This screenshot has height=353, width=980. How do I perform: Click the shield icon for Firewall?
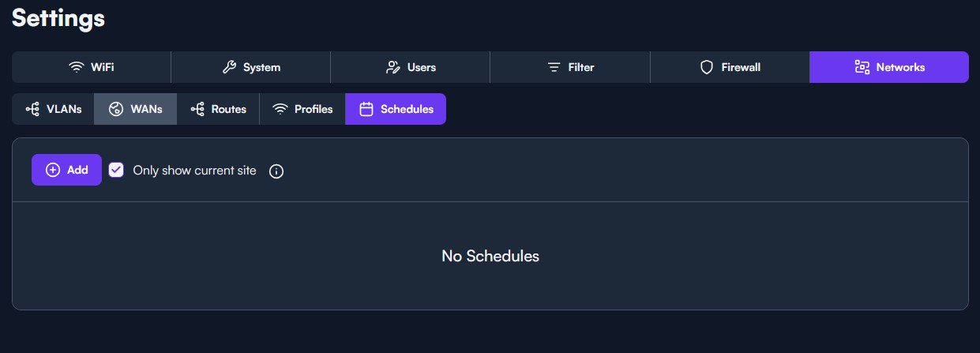point(707,67)
